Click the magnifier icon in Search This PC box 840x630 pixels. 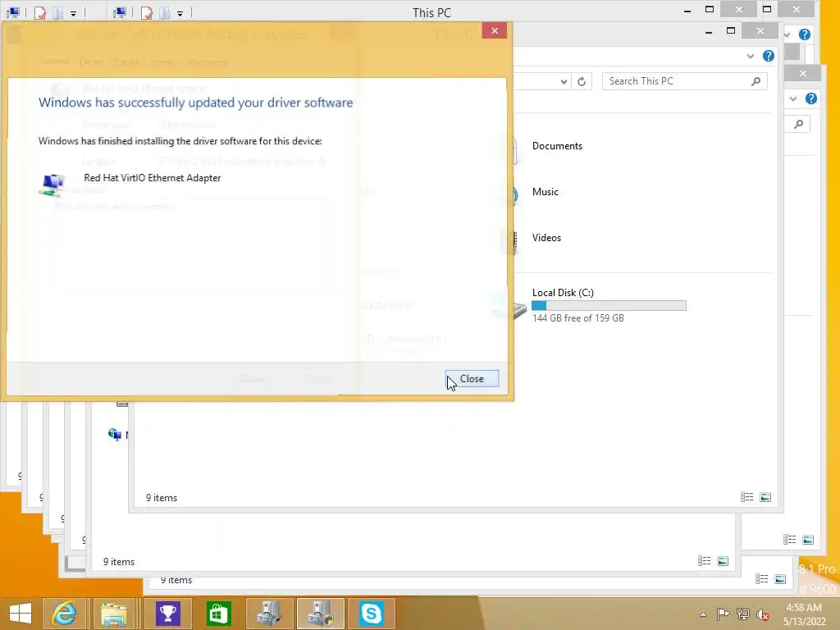tap(756, 81)
